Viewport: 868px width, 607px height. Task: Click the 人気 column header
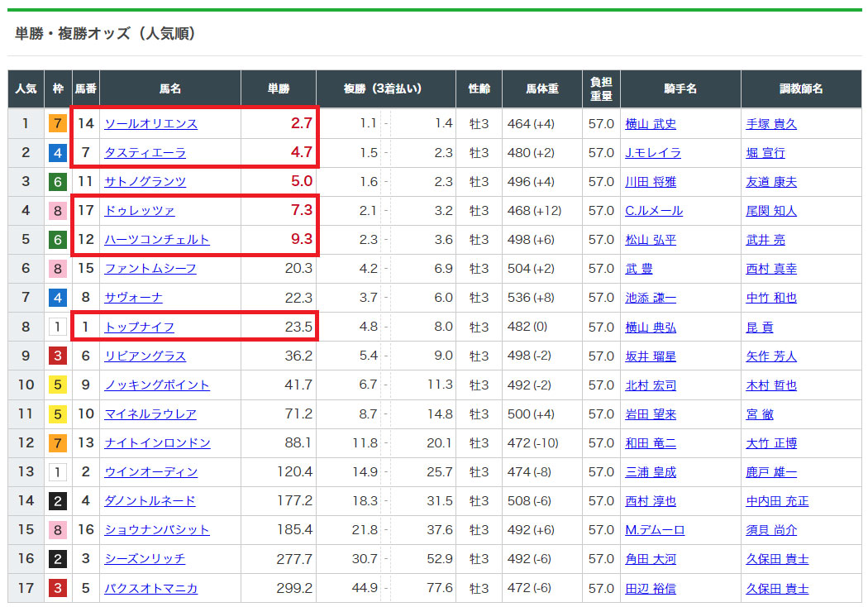point(26,88)
